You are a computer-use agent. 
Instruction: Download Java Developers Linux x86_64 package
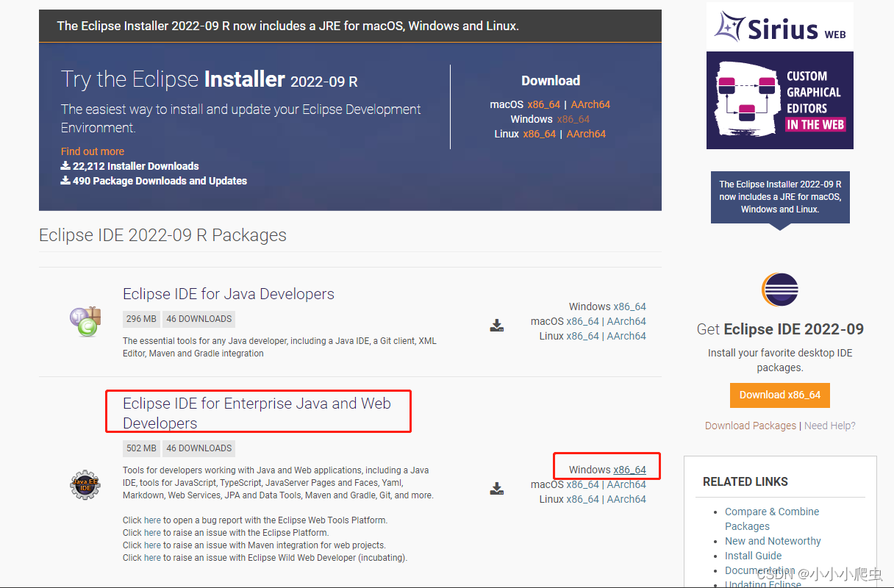(583, 336)
